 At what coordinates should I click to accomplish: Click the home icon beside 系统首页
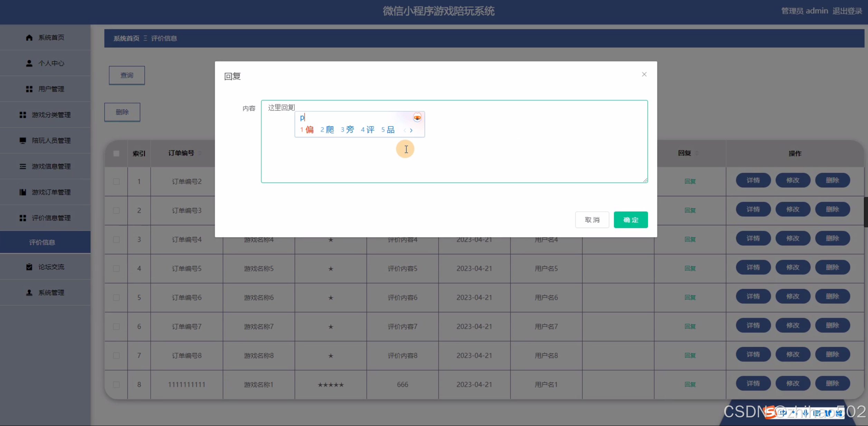pos(29,38)
